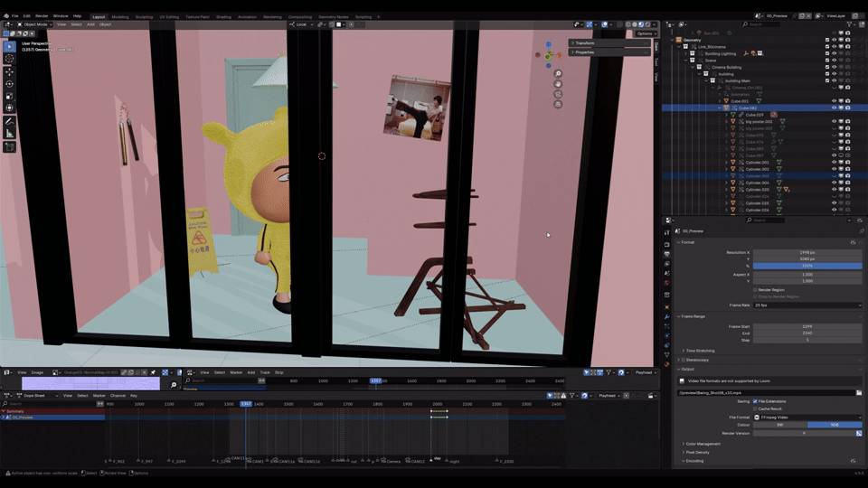Click the resolution percentage slider
This screenshot has height=488, width=868.
[807, 266]
